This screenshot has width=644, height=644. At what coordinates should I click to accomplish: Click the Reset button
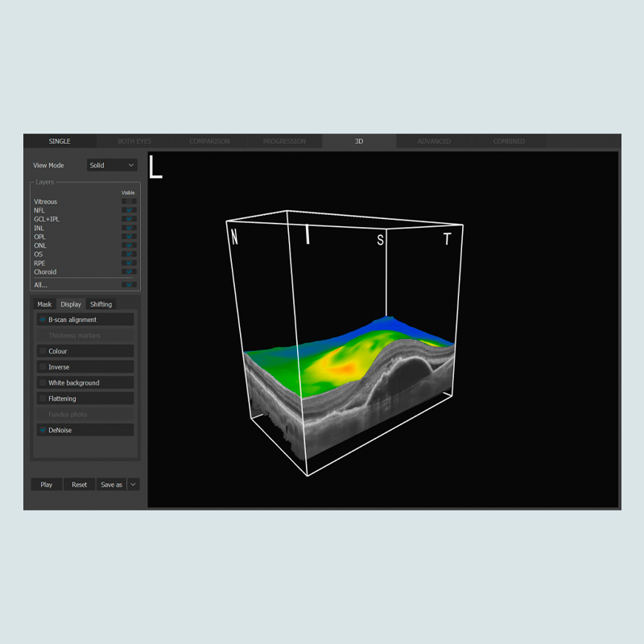click(79, 485)
